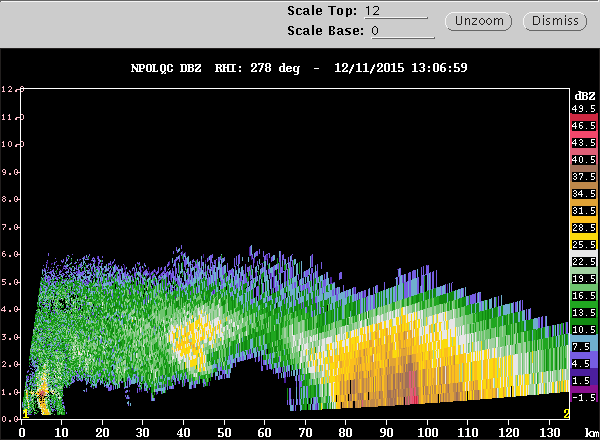Click the 100 km tick on range axis
This screenshot has height=440, width=600.
(428, 432)
